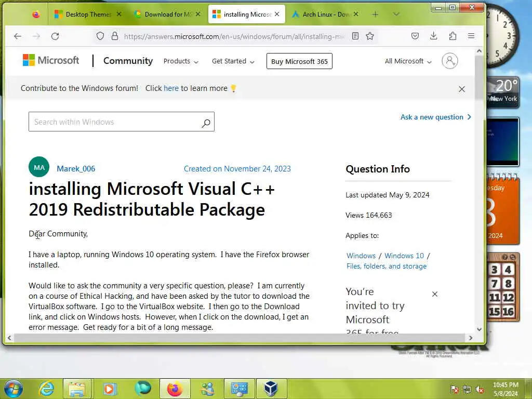Switch to the Download for MS tab

(x=167, y=14)
